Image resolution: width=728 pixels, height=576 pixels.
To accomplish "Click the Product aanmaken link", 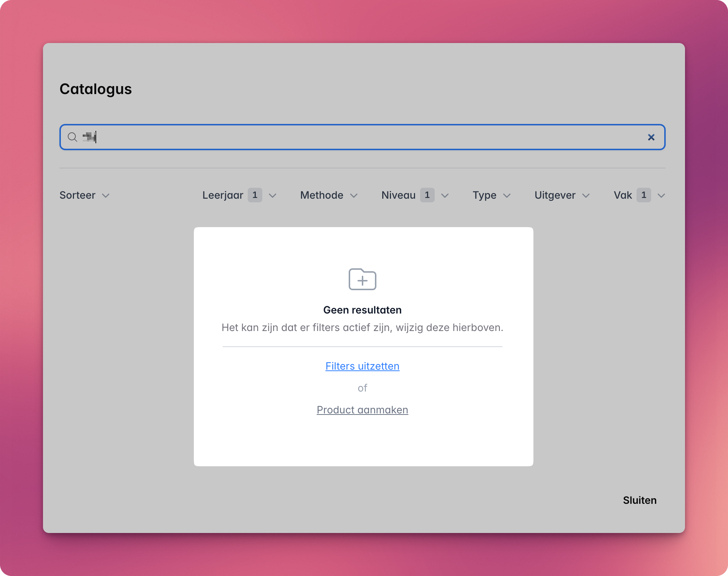I will (362, 410).
